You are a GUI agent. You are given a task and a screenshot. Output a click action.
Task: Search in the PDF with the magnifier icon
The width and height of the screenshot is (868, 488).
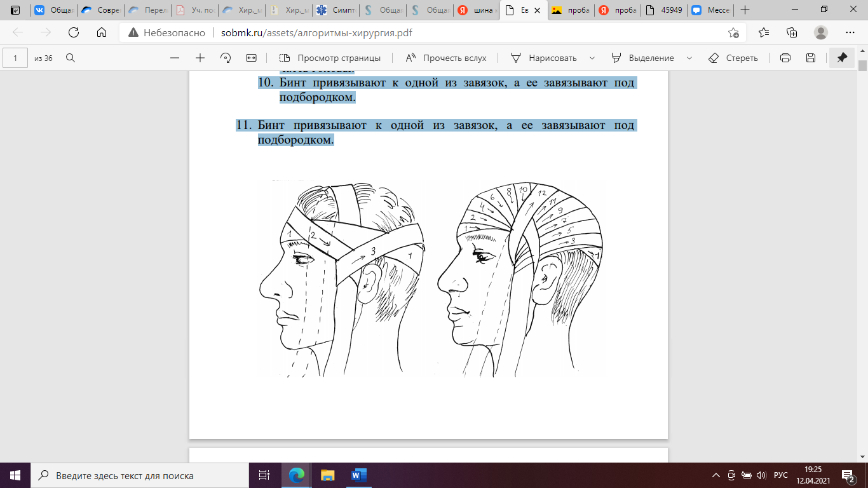tap(71, 58)
